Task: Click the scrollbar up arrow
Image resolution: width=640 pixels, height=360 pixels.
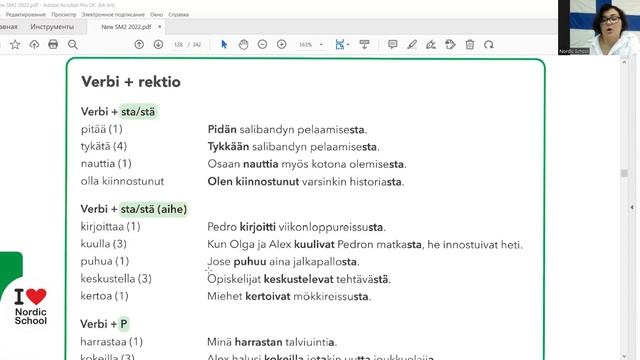Action: [x=624, y=62]
